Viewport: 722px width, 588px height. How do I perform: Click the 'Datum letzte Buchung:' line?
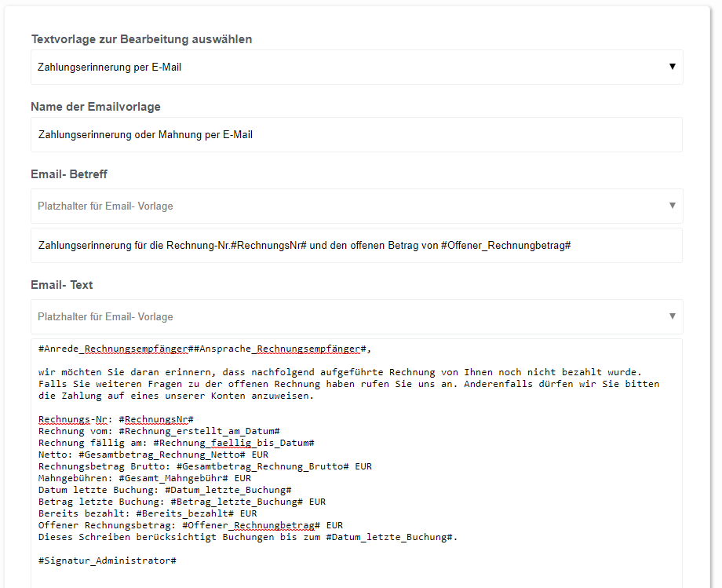point(165,490)
